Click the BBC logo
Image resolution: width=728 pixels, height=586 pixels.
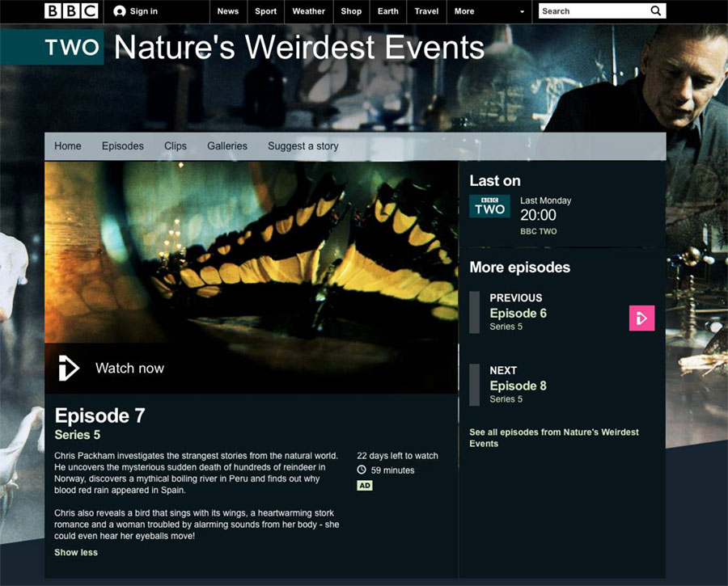(x=71, y=11)
